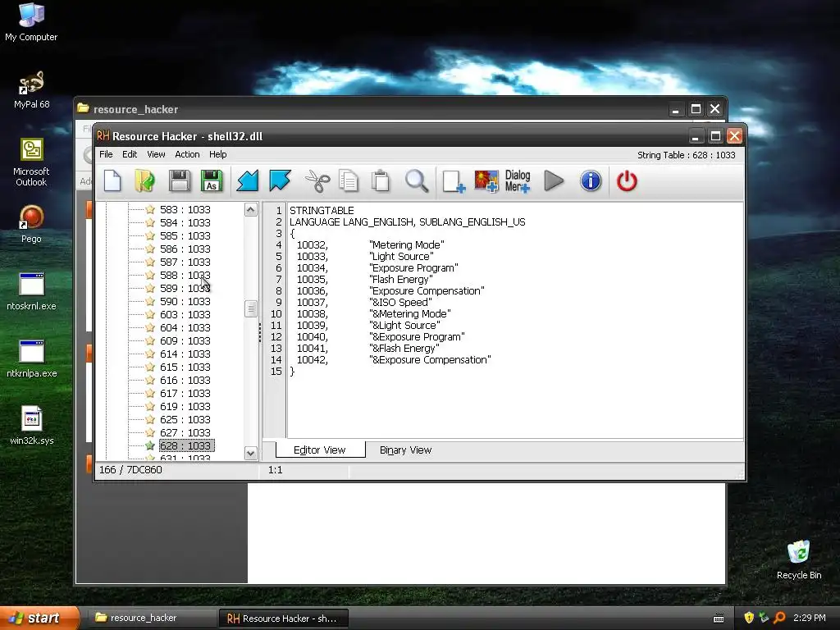Click the Cut scissors icon
The height and width of the screenshot is (630, 840).
point(317,181)
